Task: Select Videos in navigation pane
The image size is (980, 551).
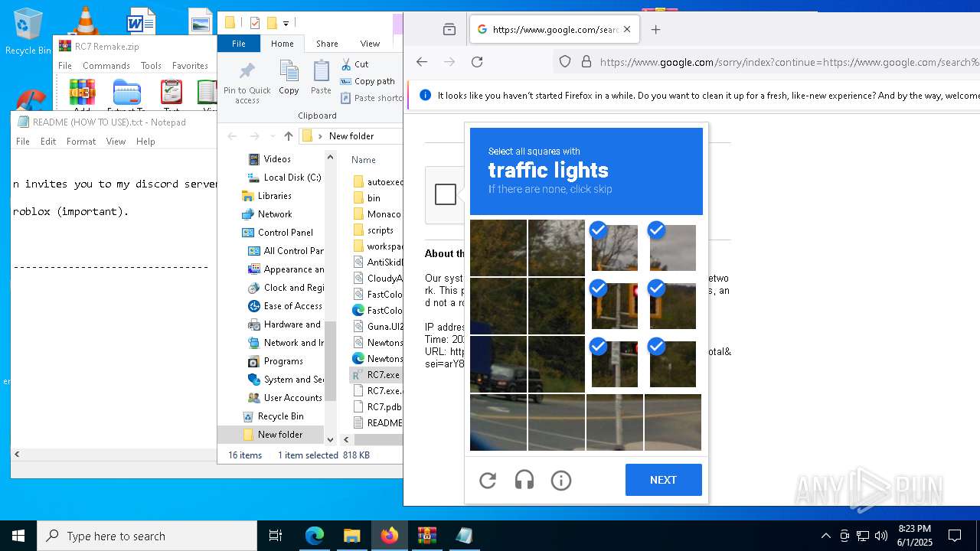Action: [x=277, y=159]
